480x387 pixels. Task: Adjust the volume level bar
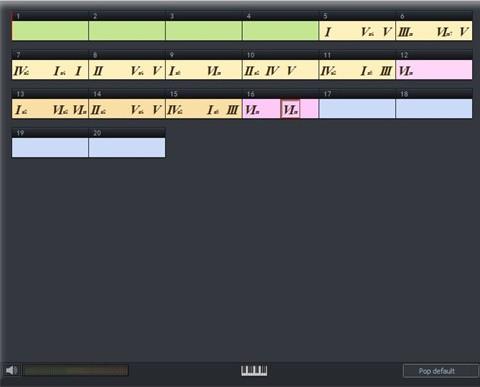click(x=76, y=370)
